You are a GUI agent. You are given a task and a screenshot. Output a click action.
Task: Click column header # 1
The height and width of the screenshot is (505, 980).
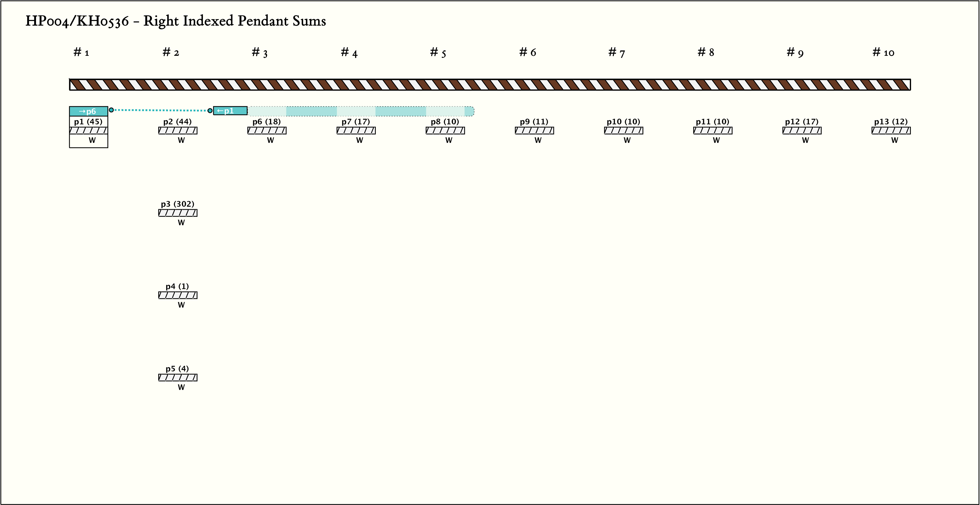click(x=81, y=52)
